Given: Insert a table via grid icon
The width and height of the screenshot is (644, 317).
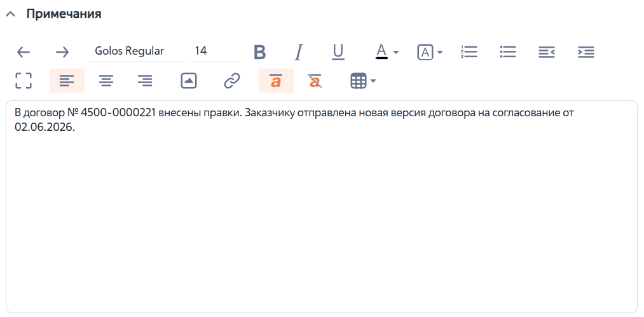Looking at the screenshot, I should (358, 81).
